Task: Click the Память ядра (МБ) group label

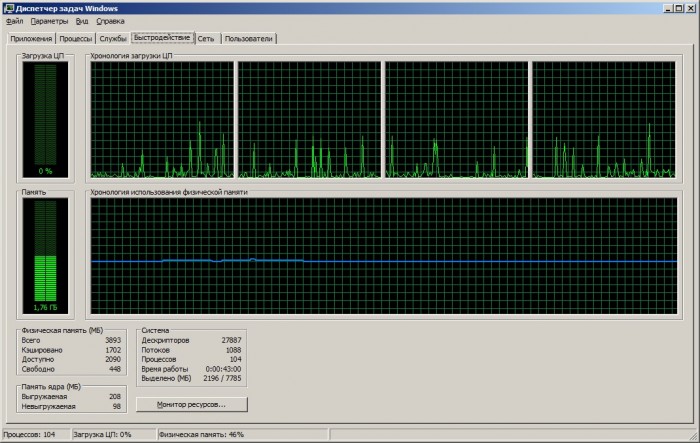Action: [51, 387]
